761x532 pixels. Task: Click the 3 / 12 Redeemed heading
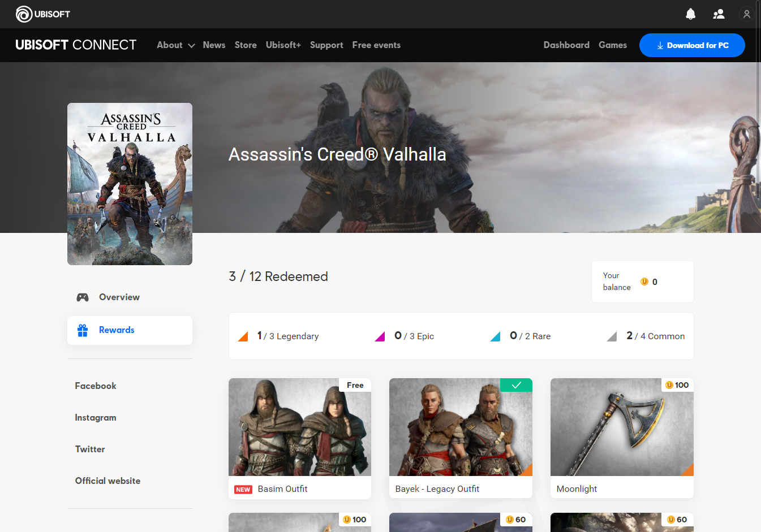(x=278, y=276)
